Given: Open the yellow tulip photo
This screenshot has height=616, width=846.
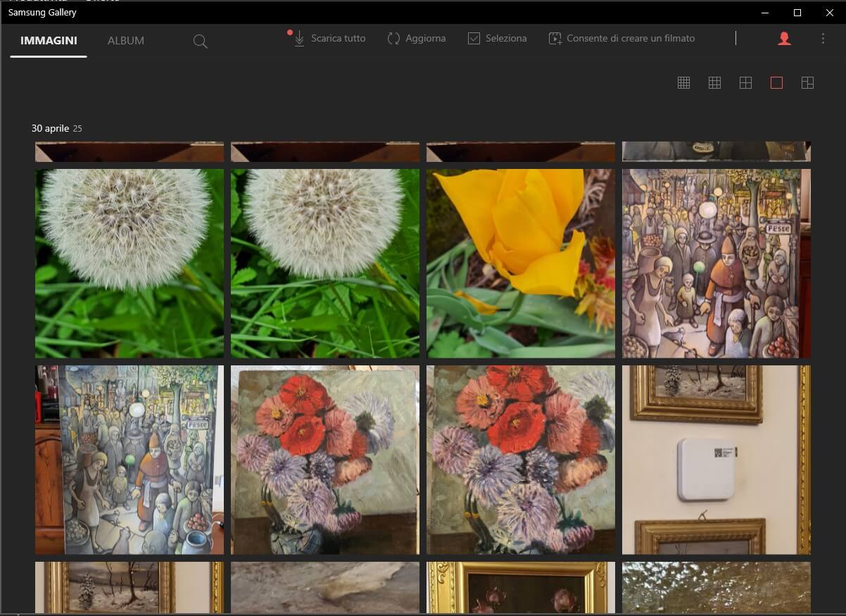Looking at the screenshot, I should pyautogui.click(x=520, y=263).
